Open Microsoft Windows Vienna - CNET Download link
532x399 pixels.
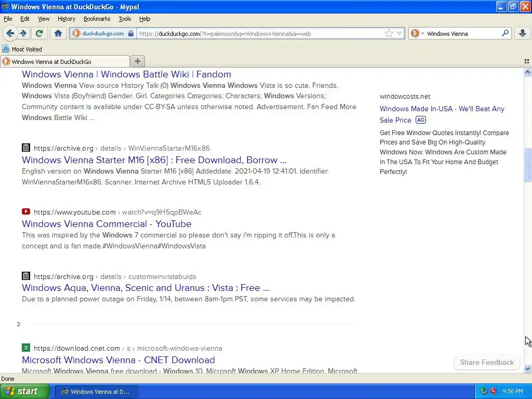118,360
